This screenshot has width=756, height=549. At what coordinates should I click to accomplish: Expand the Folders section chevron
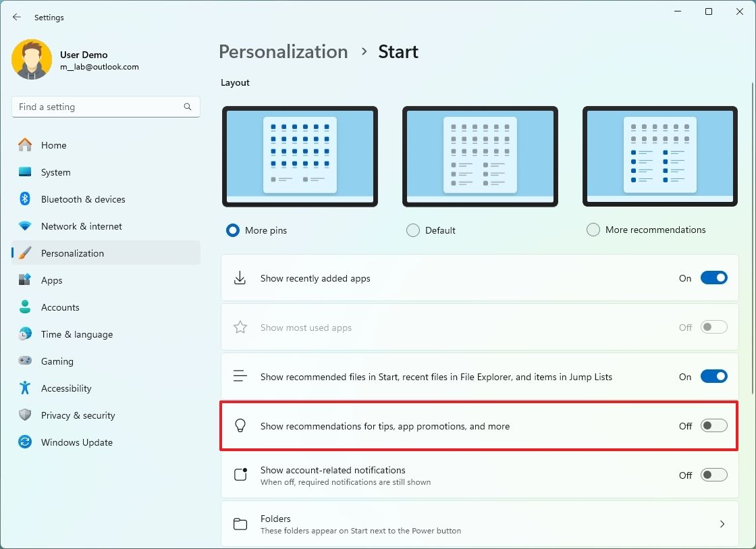click(x=722, y=524)
